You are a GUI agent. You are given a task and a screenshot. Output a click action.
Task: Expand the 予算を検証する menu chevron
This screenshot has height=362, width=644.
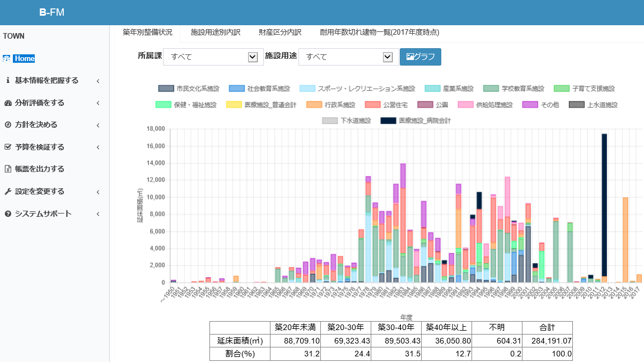[x=98, y=147]
